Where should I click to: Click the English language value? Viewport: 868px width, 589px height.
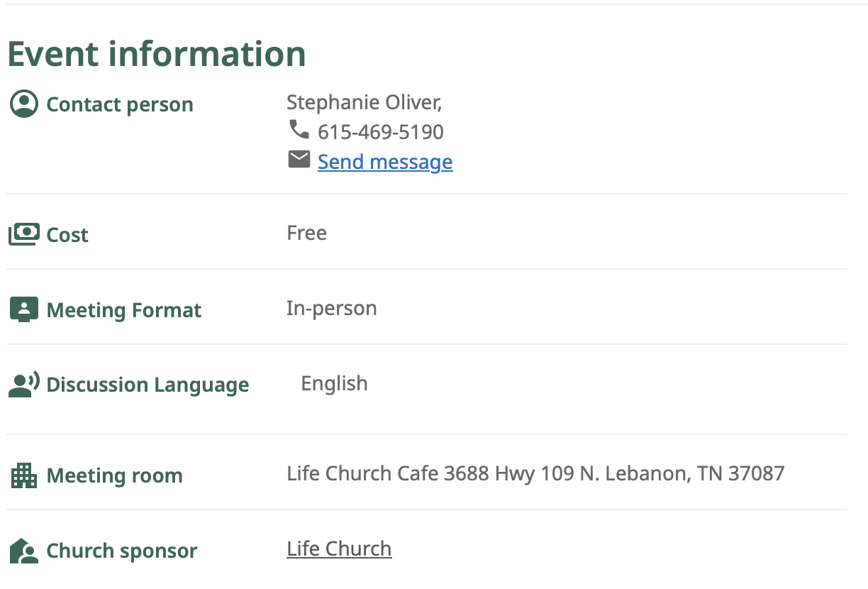pos(334,383)
